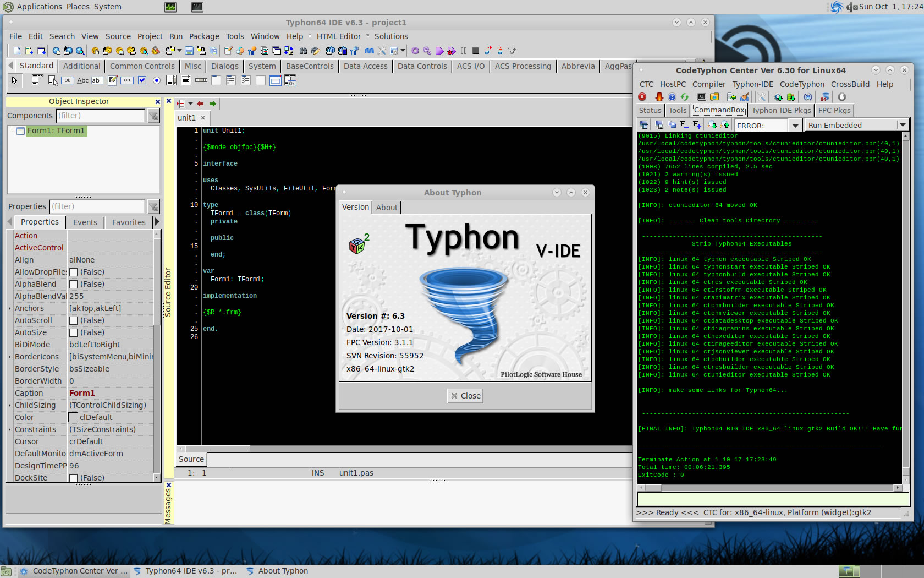924x578 pixels.
Task: Click the blue help question icon in CodeTyphon Center
Action: pos(672,97)
